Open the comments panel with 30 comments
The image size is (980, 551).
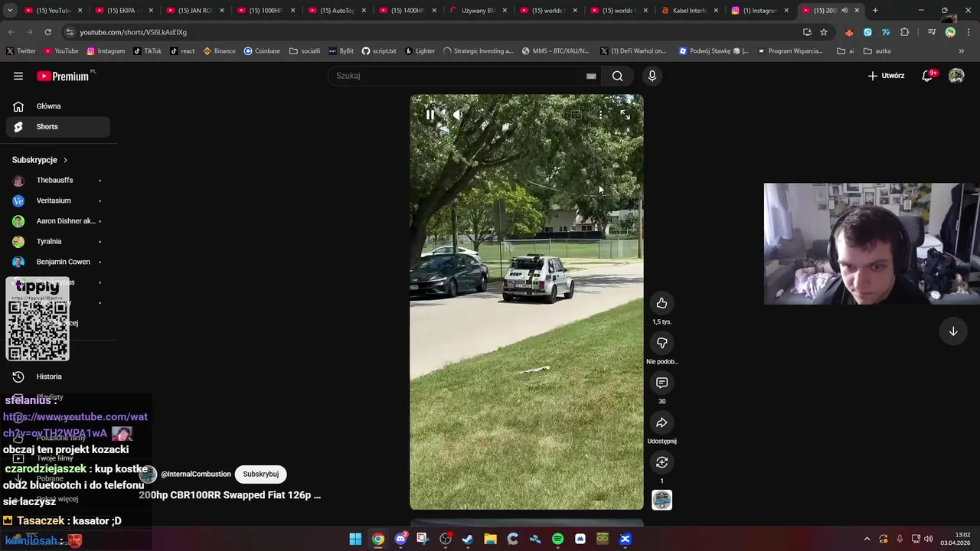661,383
